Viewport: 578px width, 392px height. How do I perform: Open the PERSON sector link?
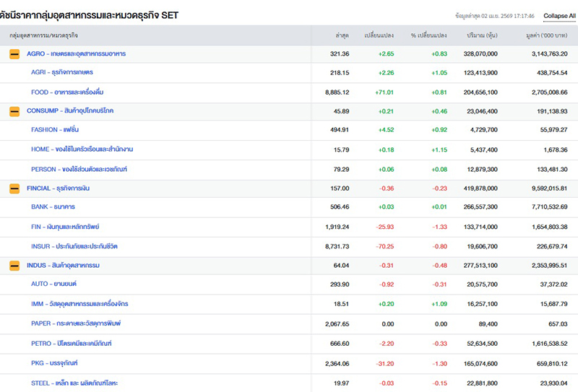[79, 169]
